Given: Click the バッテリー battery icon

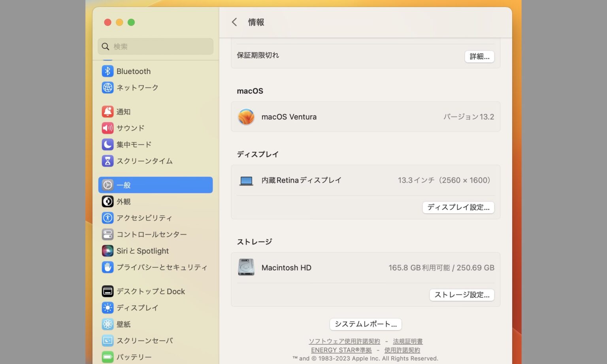Looking at the screenshot, I should [x=107, y=357].
